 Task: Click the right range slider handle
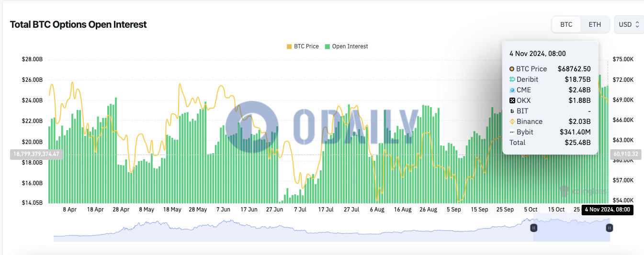point(609,228)
